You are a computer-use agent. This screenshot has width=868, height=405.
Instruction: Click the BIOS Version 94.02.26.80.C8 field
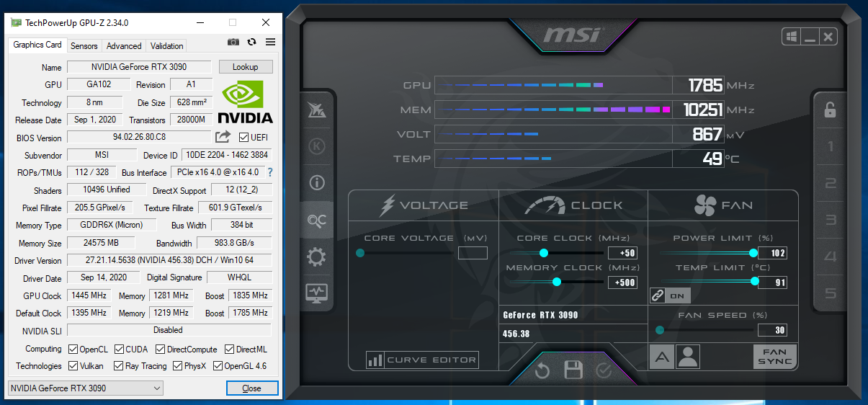pyautogui.click(x=139, y=137)
